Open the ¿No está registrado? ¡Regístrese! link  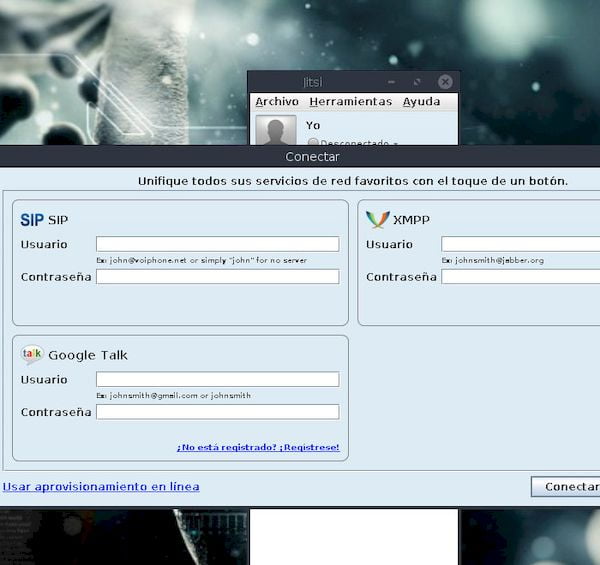pos(258,447)
